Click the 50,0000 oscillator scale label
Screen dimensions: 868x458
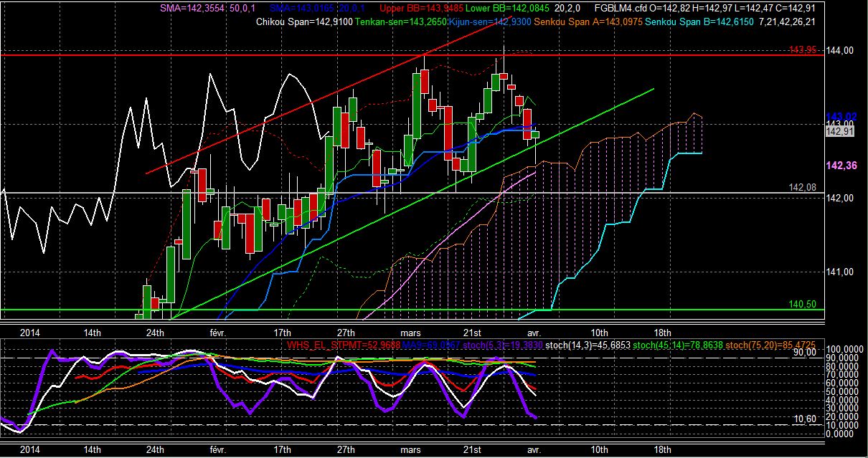(x=842, y=391)
